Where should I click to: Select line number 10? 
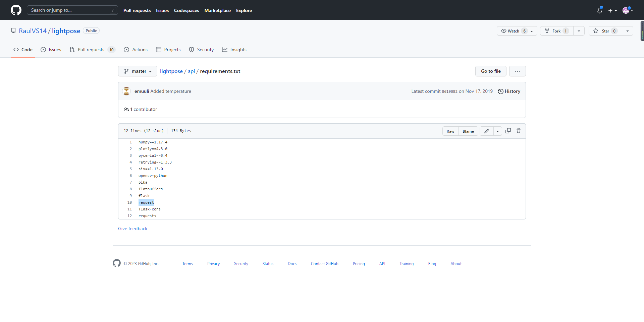pyautogui.click(x=129, y=202)
